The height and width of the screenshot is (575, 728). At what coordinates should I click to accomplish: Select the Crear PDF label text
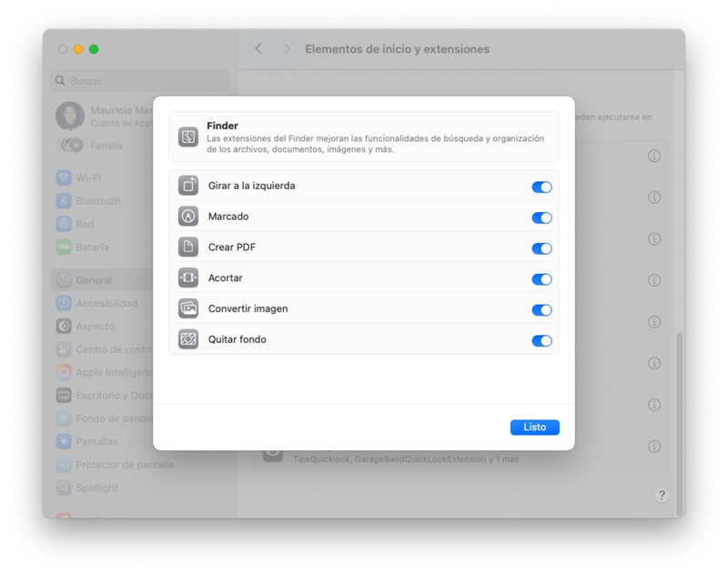[x=232, y=247]
